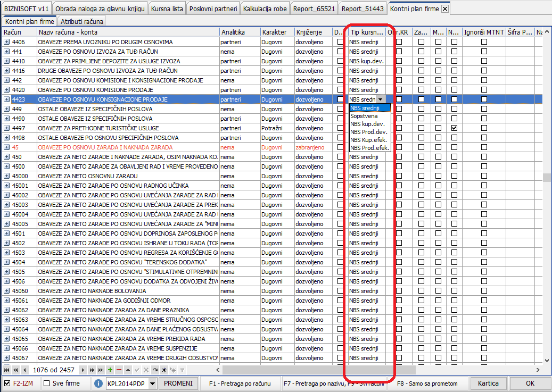Open the KPL2014PDP dropdown
Screen dimensions: 552x392
pos(152,383)
